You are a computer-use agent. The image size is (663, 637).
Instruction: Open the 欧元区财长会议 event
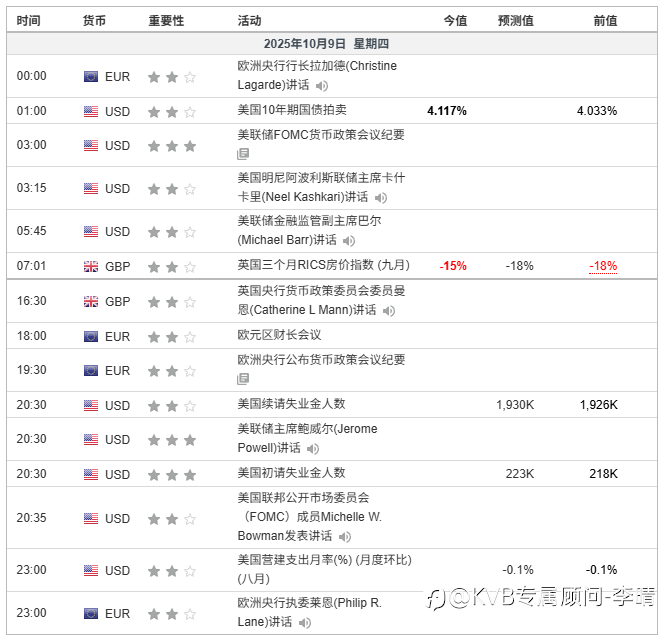click(x=279, y=335)
